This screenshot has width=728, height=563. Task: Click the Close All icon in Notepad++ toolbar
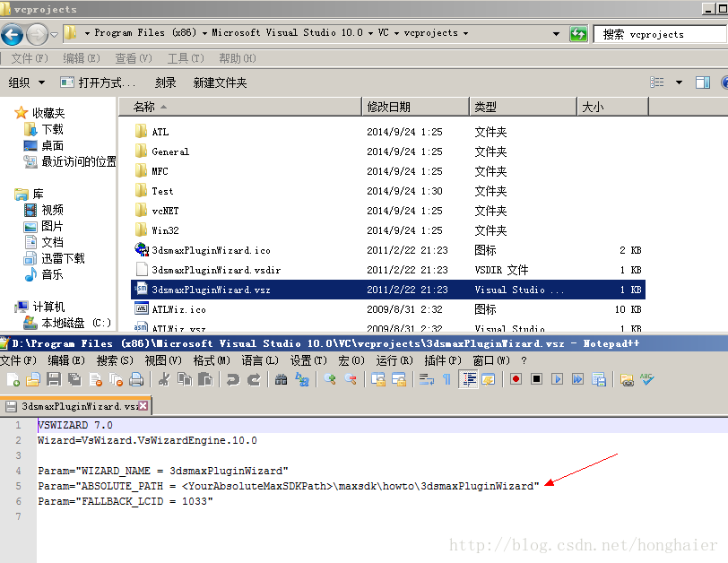[x=116, y=379]
